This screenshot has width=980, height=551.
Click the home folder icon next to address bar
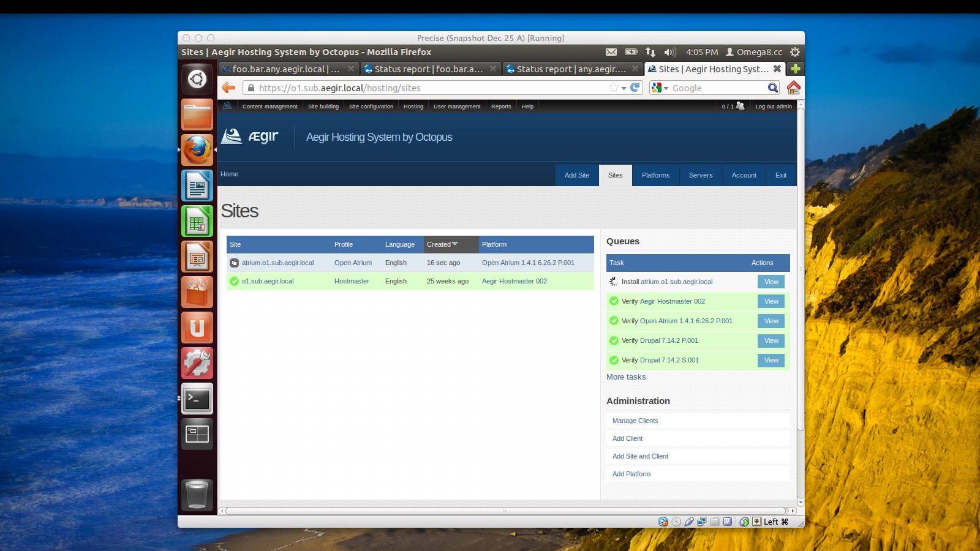pos(793,88)
